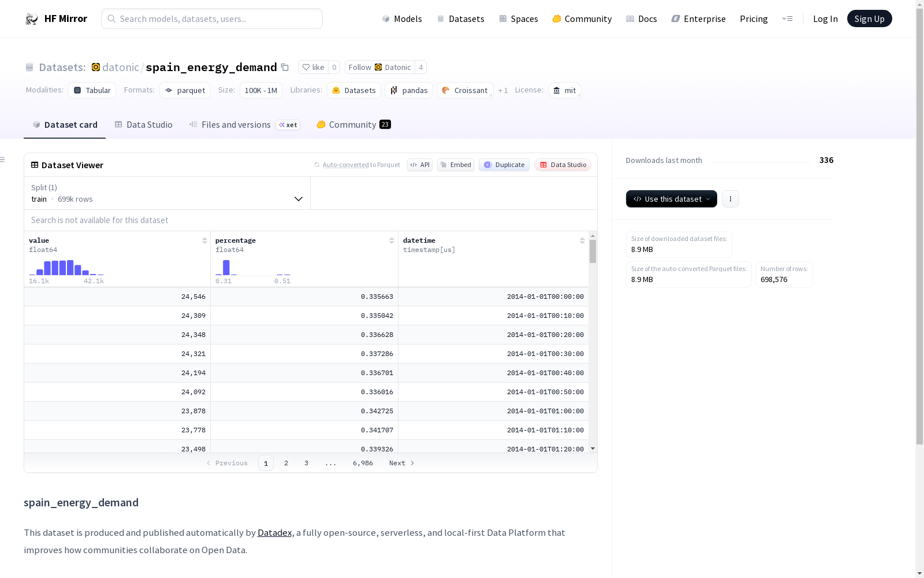Sort the value column
Image resolution: width=924 pixels, height=578 pixels.
204,240
